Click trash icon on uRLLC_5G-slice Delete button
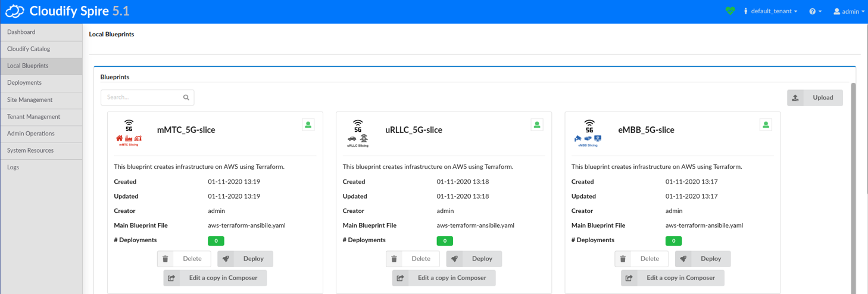The image size is (868, 294). pyautogui.click(x=394, y=259)
